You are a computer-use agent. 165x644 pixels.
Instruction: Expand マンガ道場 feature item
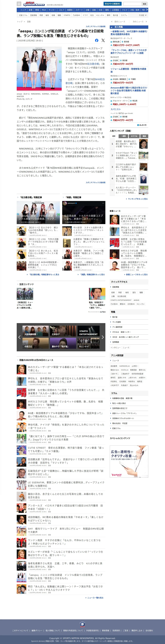(129, 322)
